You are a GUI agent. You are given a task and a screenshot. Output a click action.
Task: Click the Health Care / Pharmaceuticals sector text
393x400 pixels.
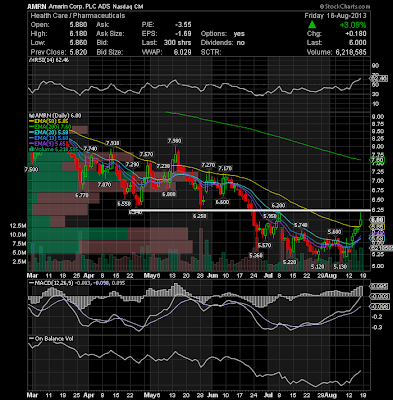(78, 16)
